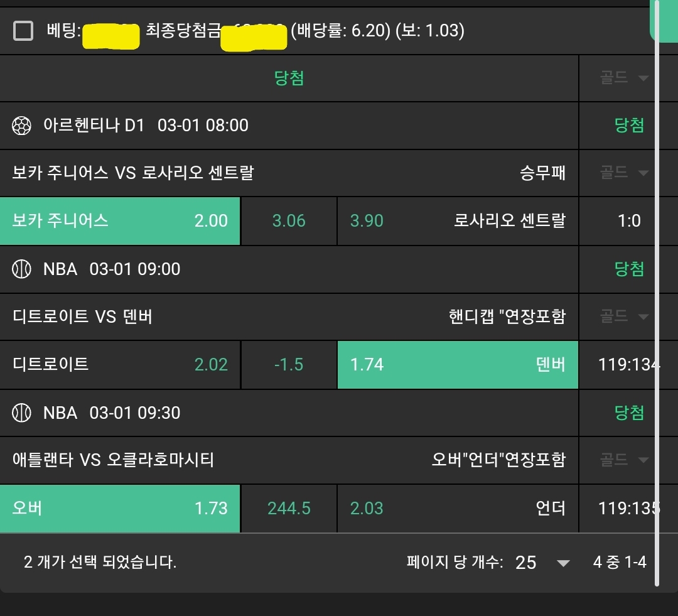Viewport: 678px width, 616px height.
Task: Click the handicap value -1.5 cell
Action: click(289, 365)
